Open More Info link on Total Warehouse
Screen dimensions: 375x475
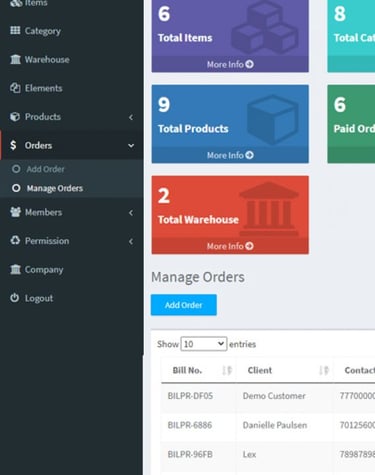(x=230, y=246)
